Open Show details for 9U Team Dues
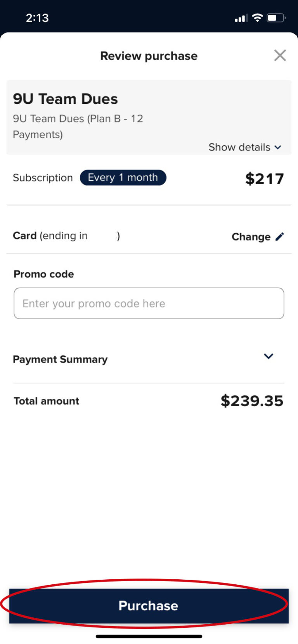 tap(240, 147)
